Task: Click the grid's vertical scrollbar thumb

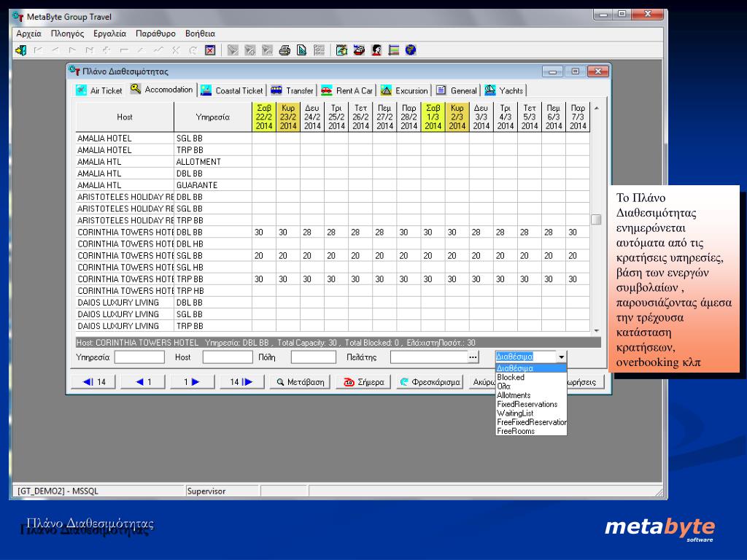Action: [596, 219]
